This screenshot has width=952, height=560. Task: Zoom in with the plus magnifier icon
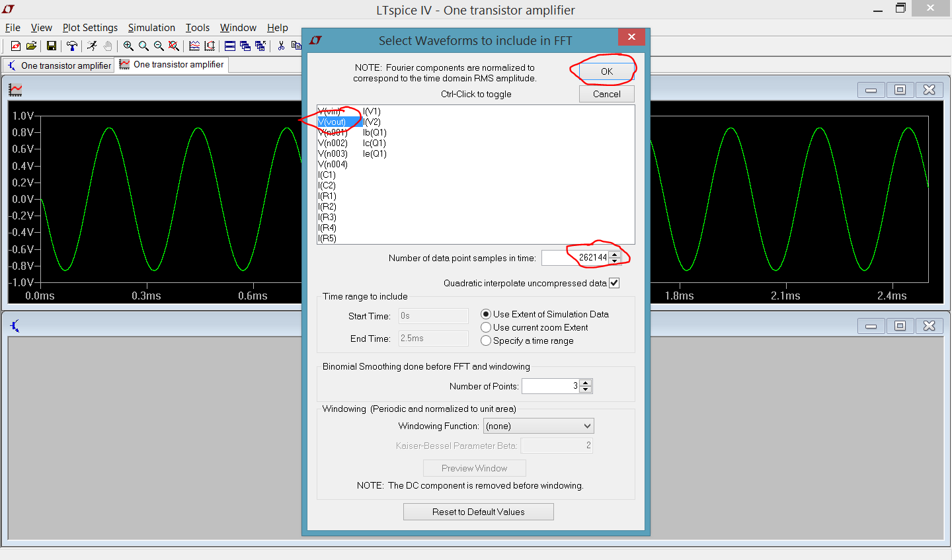pos(128,46)
